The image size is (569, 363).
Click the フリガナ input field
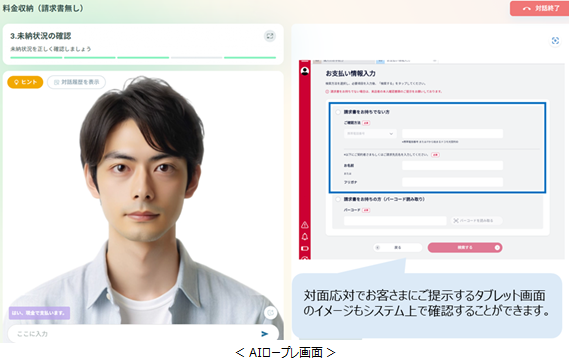[452, 182]
